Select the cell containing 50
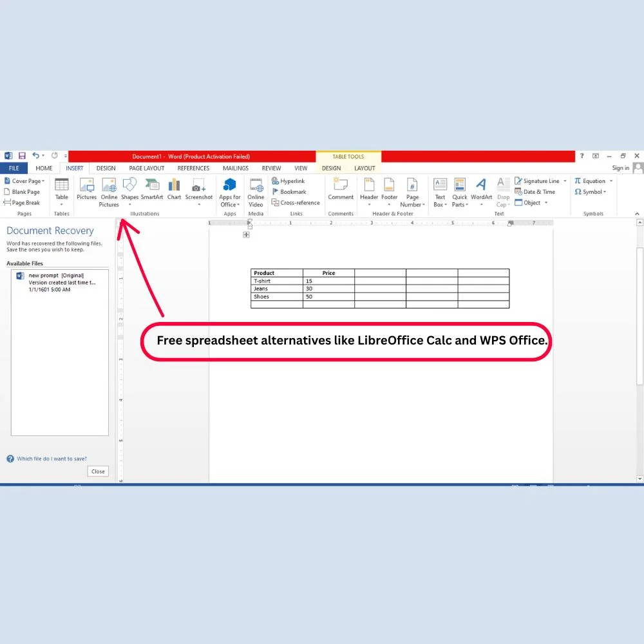Screen dimensions: 644x644 pyautogui.click(x=328, y=296)
